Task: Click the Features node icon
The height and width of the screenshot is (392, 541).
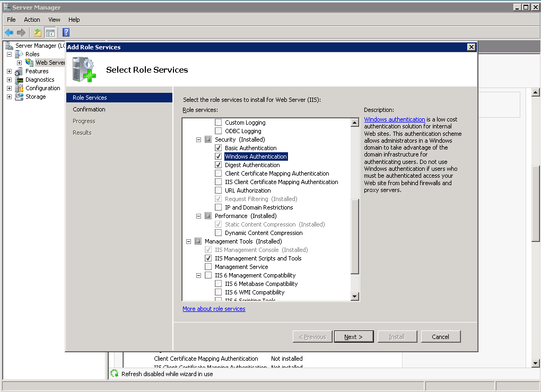Action: [19, 71]
